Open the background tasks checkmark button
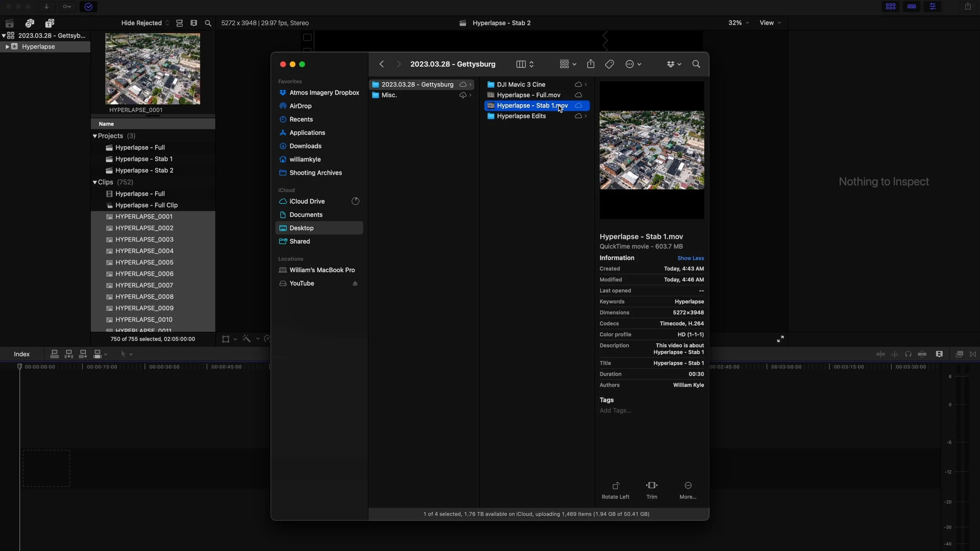Viewport: 980px width, 551px height. tap(88, 7)
